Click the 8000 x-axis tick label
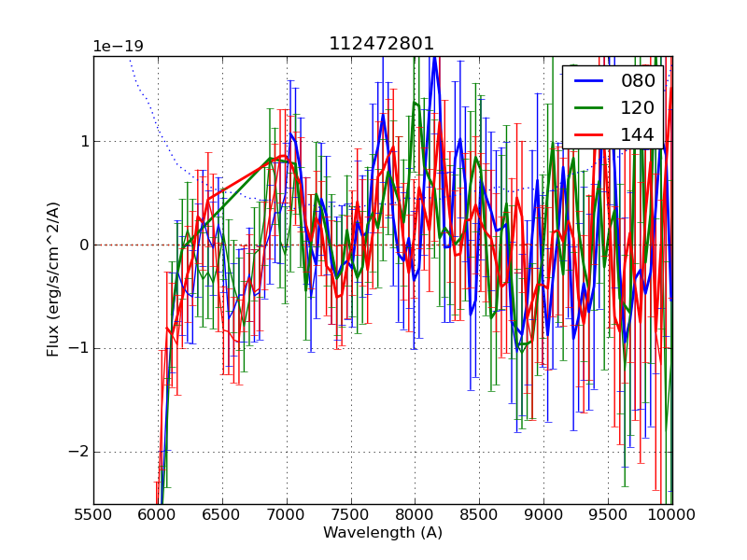The image size is (747, 560). point(415,513)
